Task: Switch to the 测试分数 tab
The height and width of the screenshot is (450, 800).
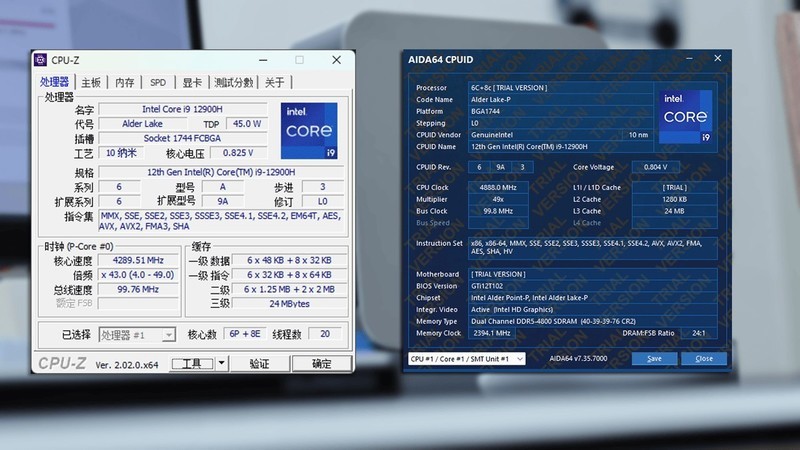Action: 234,83
